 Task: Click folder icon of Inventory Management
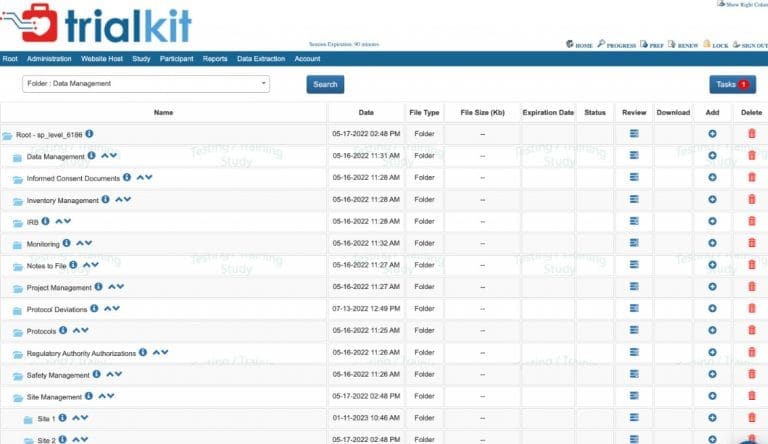click(18, 201)
